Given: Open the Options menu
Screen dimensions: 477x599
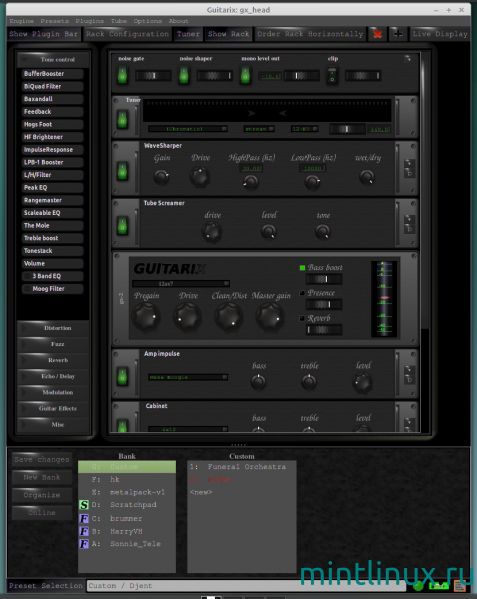Looking at the screenshot, I should (x=147, y=21).
